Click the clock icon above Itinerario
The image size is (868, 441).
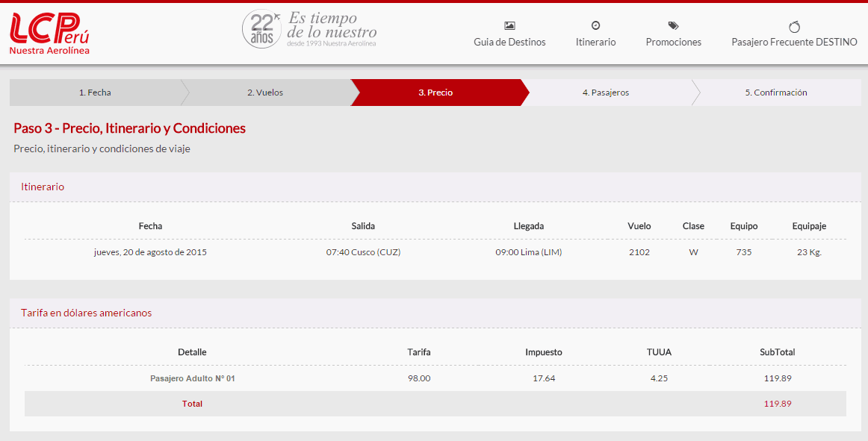(595, 25)
